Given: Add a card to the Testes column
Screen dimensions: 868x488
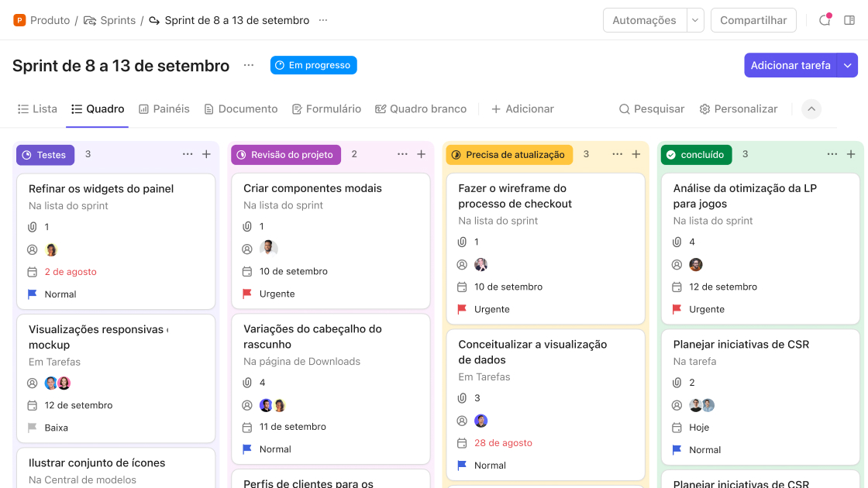Looking at the screenshot, I should (206, 154).
